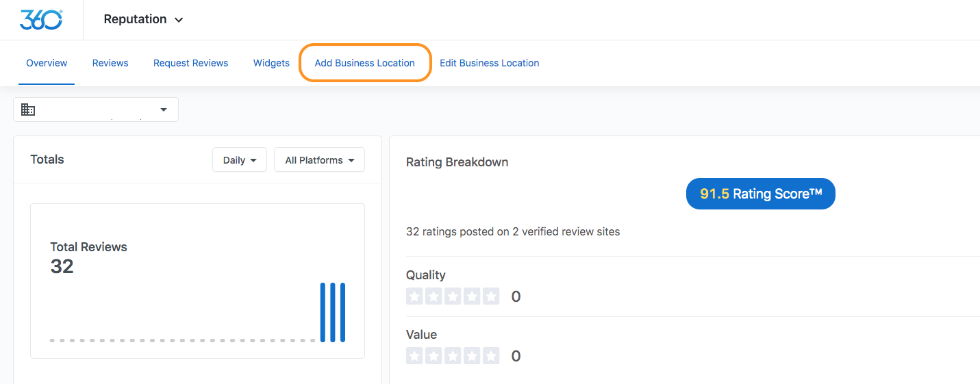This screenshot has height=384, width=980.
Task: Expand the business location selector arrow
Action: pyautogui.click(x=164, y=110)
